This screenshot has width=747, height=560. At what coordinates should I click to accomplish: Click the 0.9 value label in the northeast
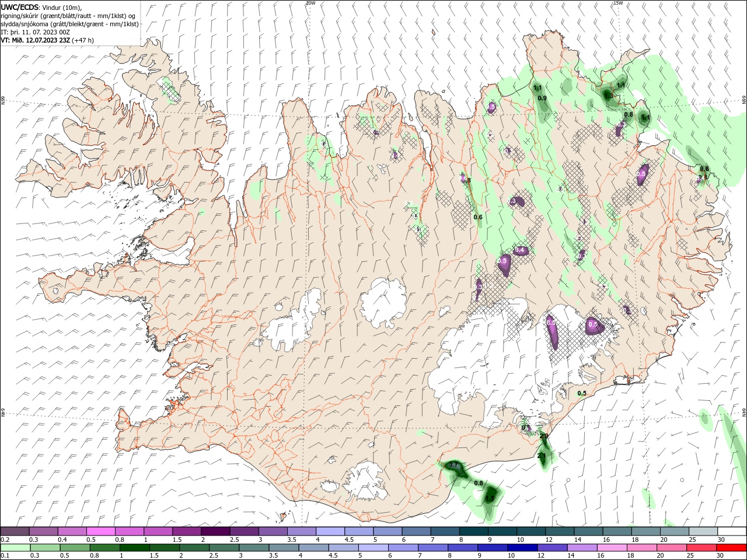tap(542, 98)
